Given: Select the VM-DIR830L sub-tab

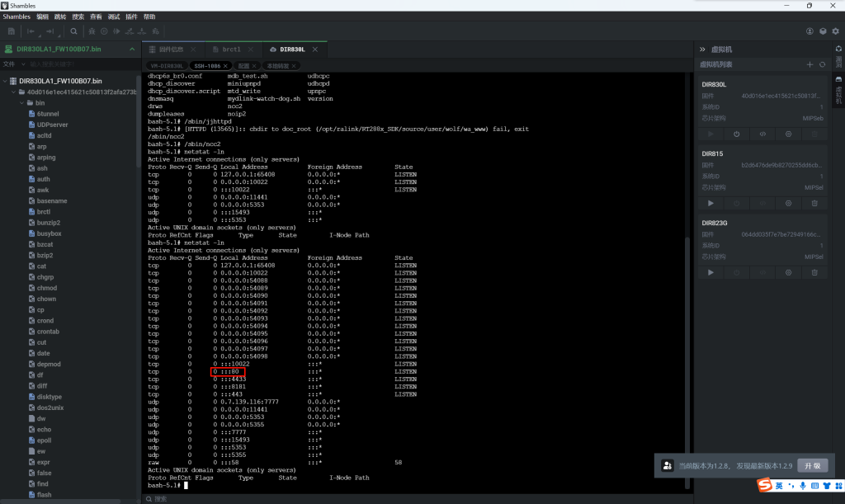Looking at the screenshot, I should pos(166,65).
